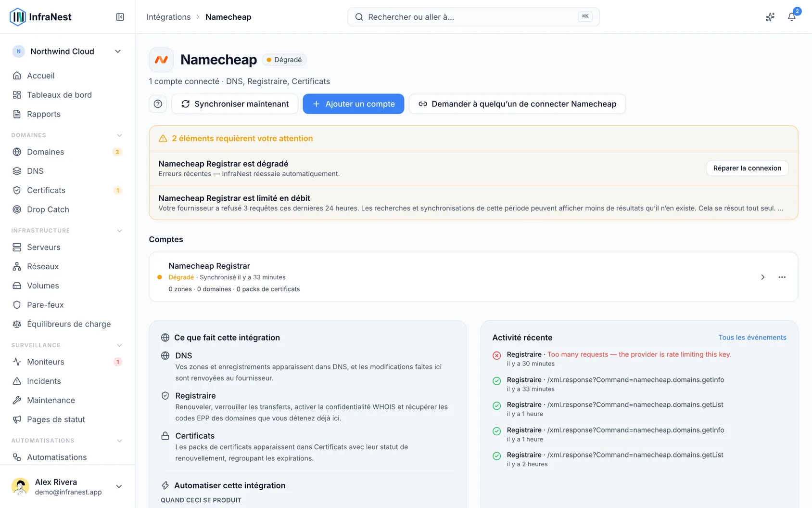Open the Namecheap Registrar three-dots menu
This screenshot has height=508, width=812.
point(782,277)
